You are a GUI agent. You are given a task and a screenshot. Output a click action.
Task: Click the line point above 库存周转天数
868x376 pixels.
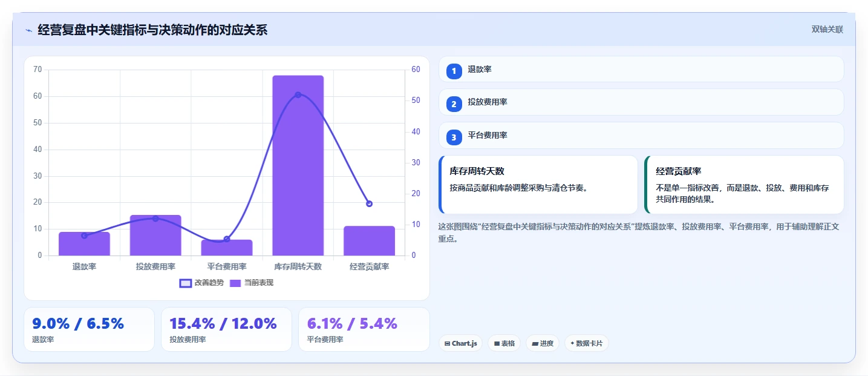[x=298, y=94]
